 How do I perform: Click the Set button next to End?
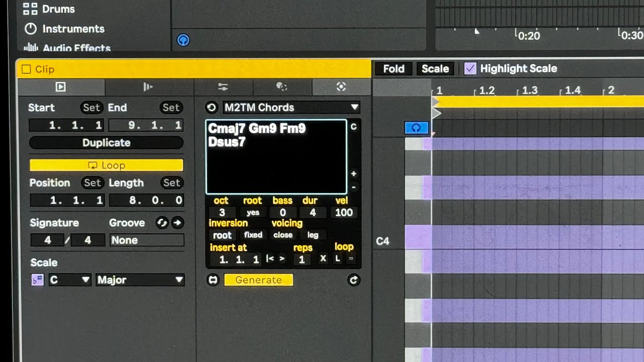click(x=171, y=108)
